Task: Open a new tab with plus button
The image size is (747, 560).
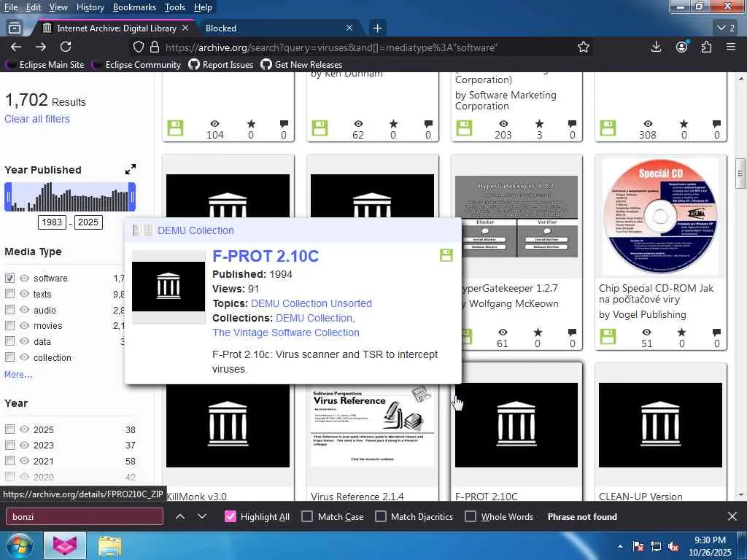Action: pos(377,28)
